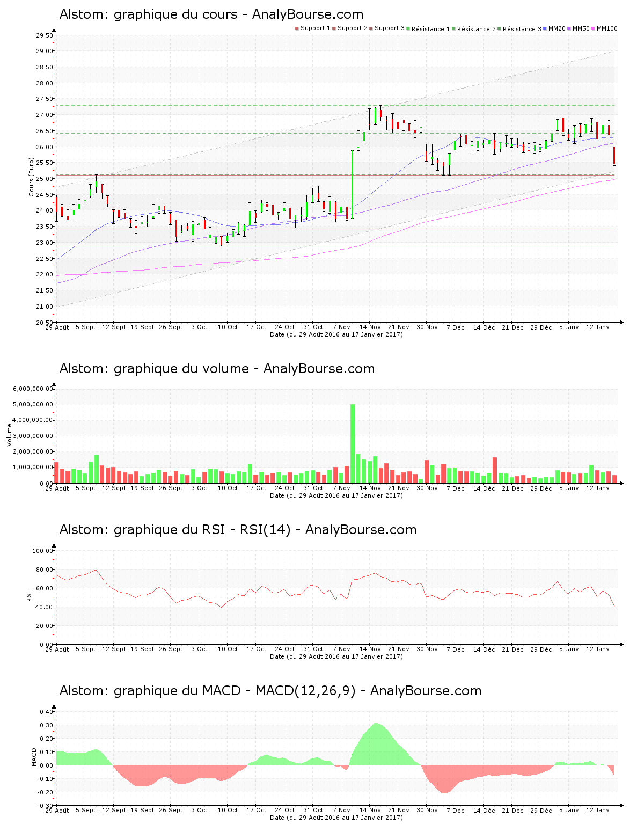Click '29 Août' on the price chart date axis
This screenshot has width=644, height=832.
pyautogui.click(x=57, y=327)
